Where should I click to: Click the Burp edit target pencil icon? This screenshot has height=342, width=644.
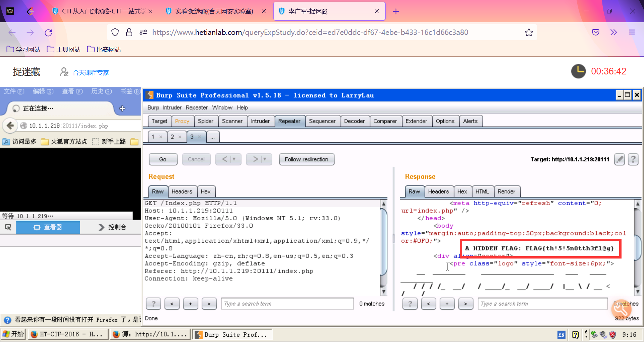click(620, 159)
